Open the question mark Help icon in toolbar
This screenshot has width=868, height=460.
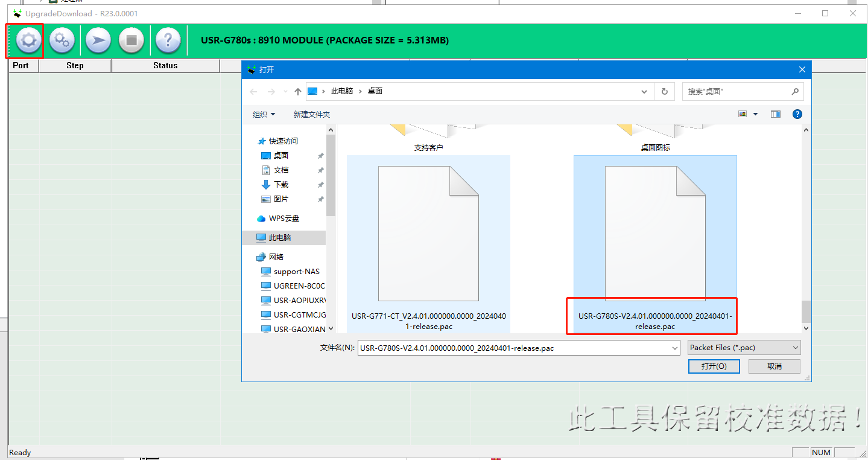pyautogui.click(x=168, y=40)
